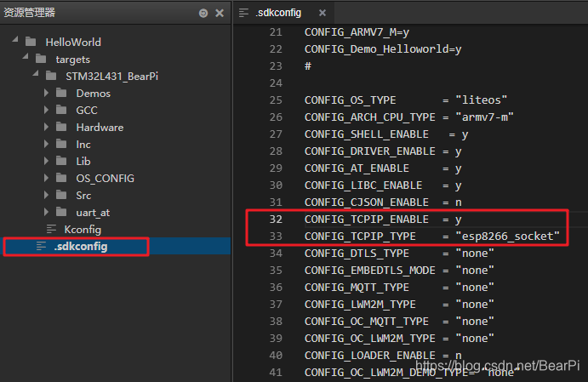
Task: Collapse the STM32L431_BearPi folder arrow
Action: pyautogui.click(x=36, y=73)
